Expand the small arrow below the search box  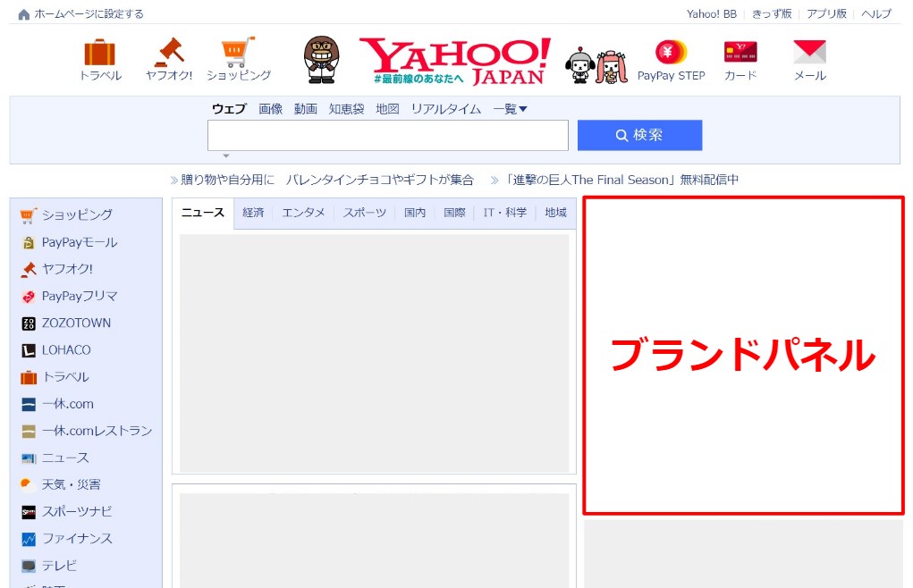click(226, 155)
